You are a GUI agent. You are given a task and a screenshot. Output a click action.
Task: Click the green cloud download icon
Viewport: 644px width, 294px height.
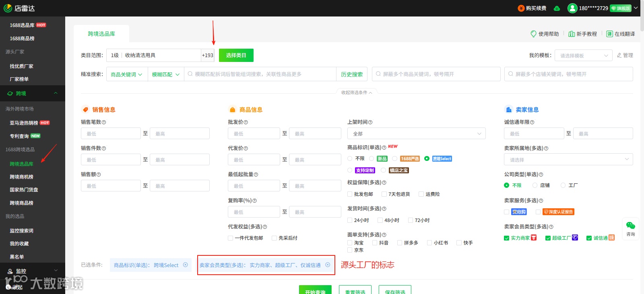point(557,8)
